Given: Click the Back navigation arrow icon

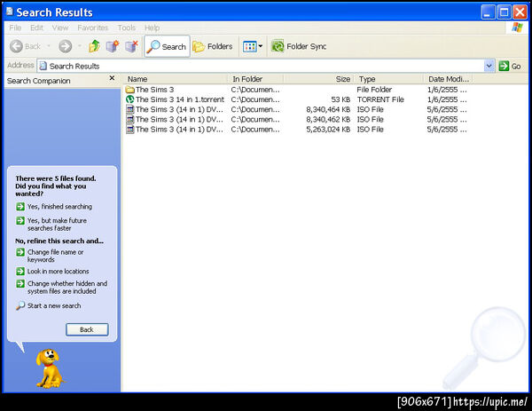Looking at the screenshot, I should tap(16, 46).
